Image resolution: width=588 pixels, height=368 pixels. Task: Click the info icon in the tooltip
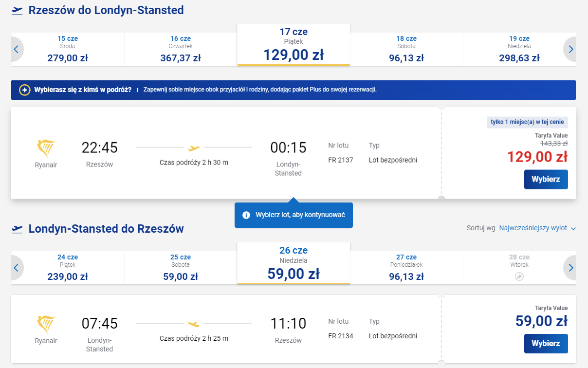[x=246, y=215]
